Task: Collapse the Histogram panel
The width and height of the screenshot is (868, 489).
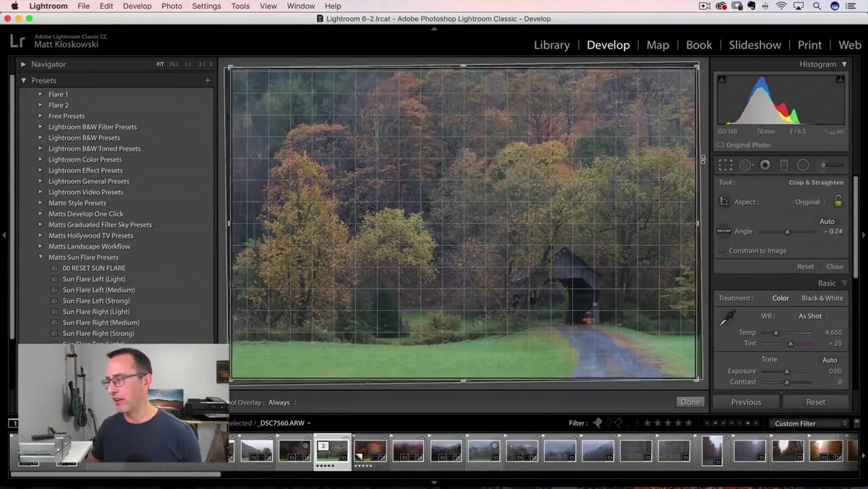Action: click(844, 64)
